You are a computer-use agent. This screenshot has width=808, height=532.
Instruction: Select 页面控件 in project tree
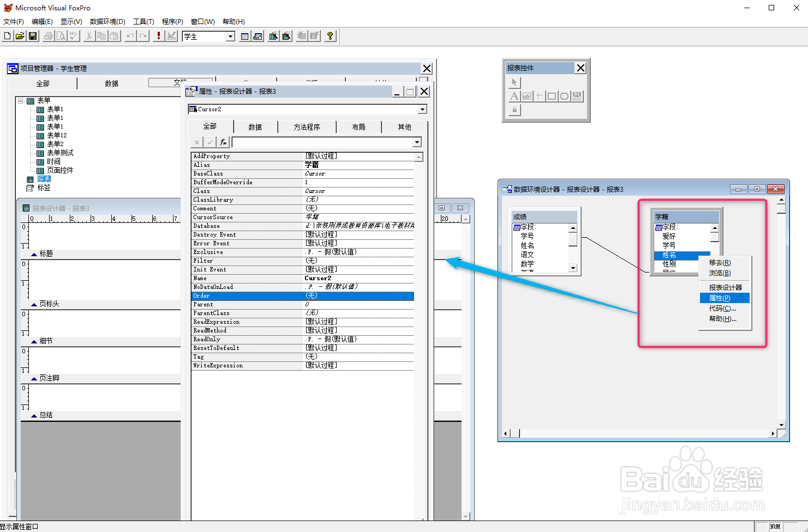[60, 171]
